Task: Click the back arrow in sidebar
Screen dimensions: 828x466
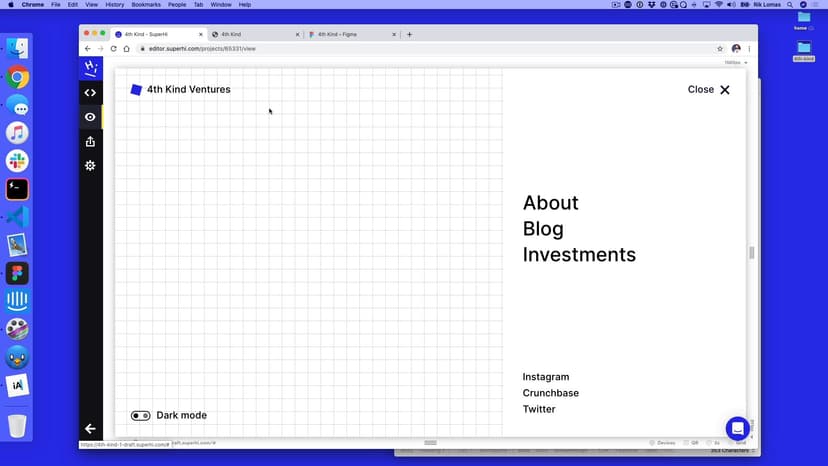Action: click(90, 429)
